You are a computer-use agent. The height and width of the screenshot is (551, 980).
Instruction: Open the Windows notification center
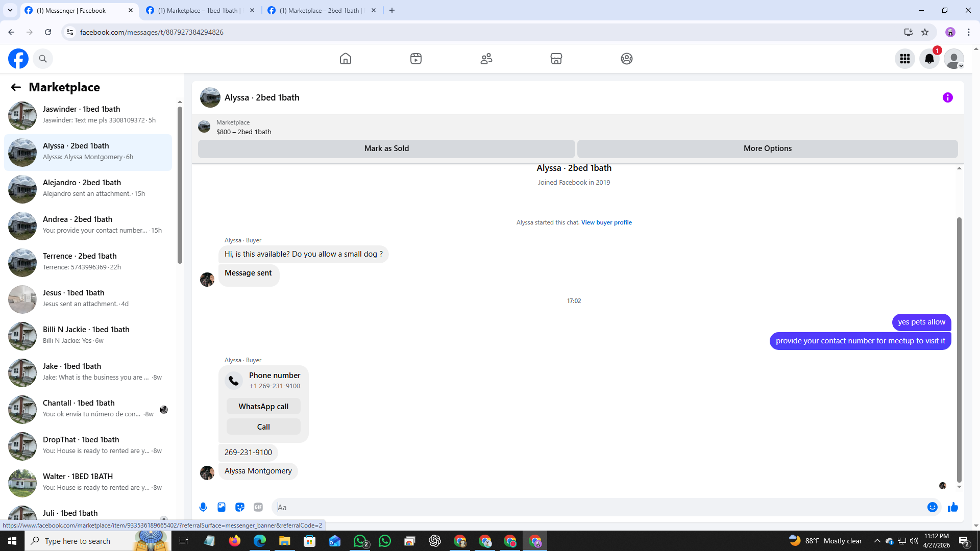point(964,541)
